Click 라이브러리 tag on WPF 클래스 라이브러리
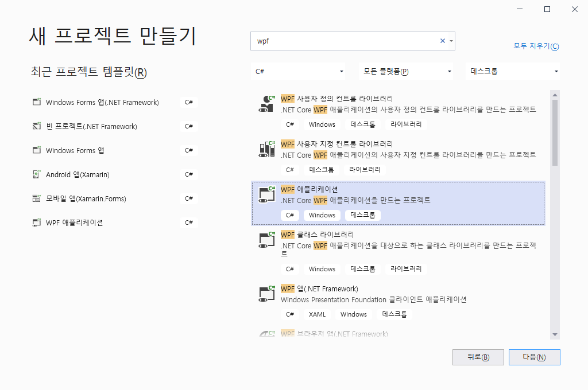This screenshot has height=390, width=588. [x=406, y=269]
